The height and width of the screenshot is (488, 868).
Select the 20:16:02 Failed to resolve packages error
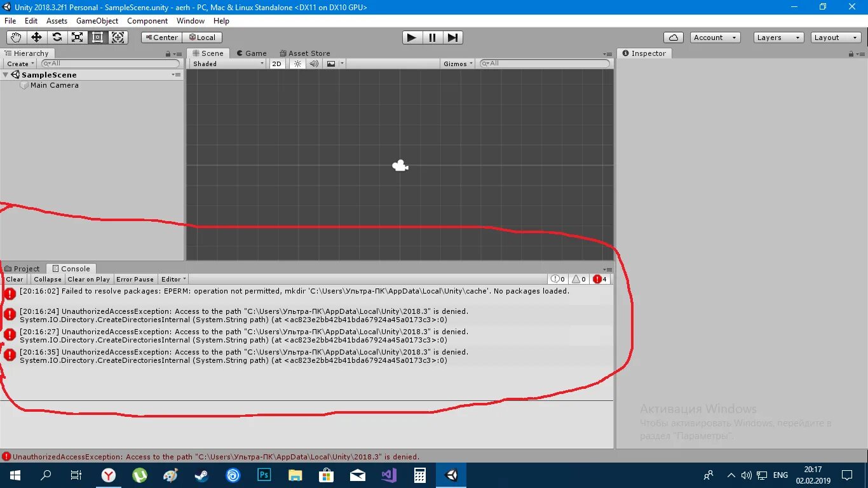point(307,294)
